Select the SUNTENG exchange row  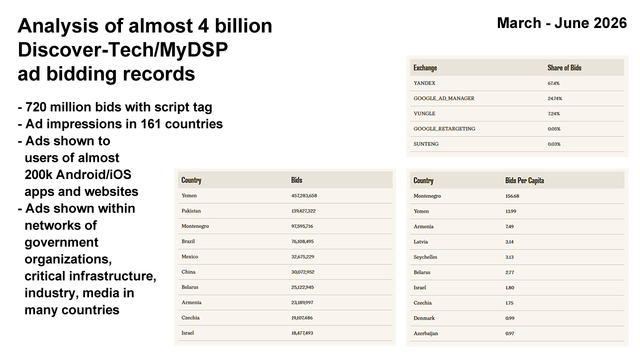(x=517, y=144)
